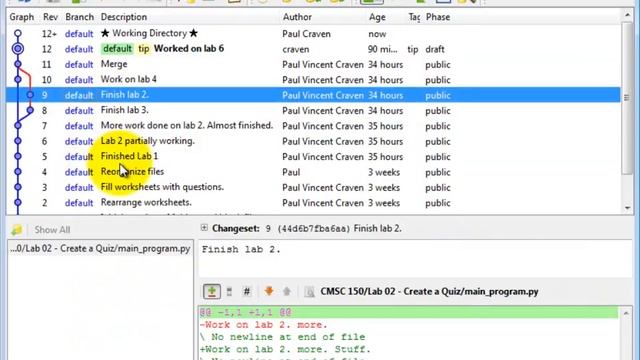Select the 'Merge' revision row
This screenshot has height=360, width=640.
click(x=313, y=64)
